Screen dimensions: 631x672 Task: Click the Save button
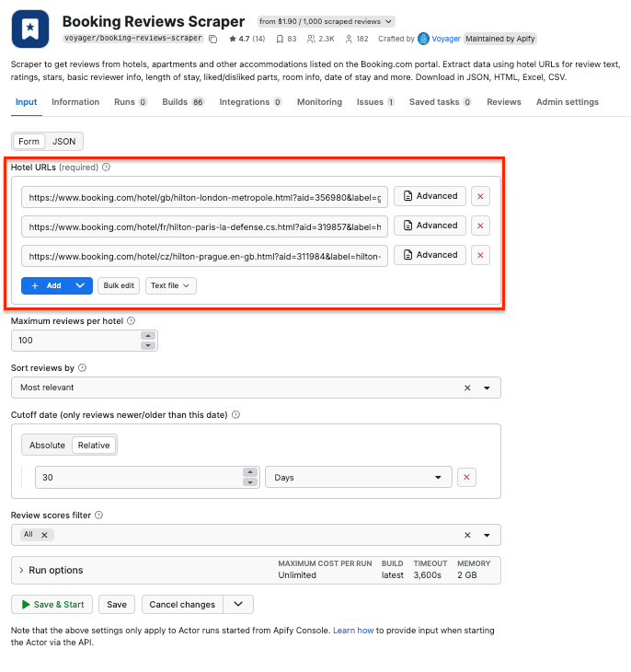pyautogui.click(x=117, y=604)
